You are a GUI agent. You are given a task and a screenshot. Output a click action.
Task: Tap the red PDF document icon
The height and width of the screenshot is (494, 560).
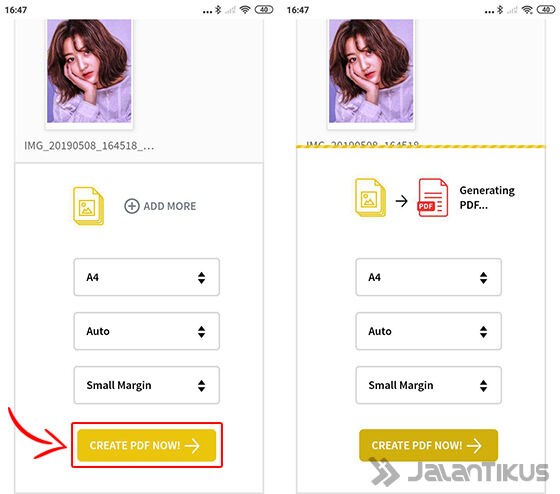click(432, 198)
